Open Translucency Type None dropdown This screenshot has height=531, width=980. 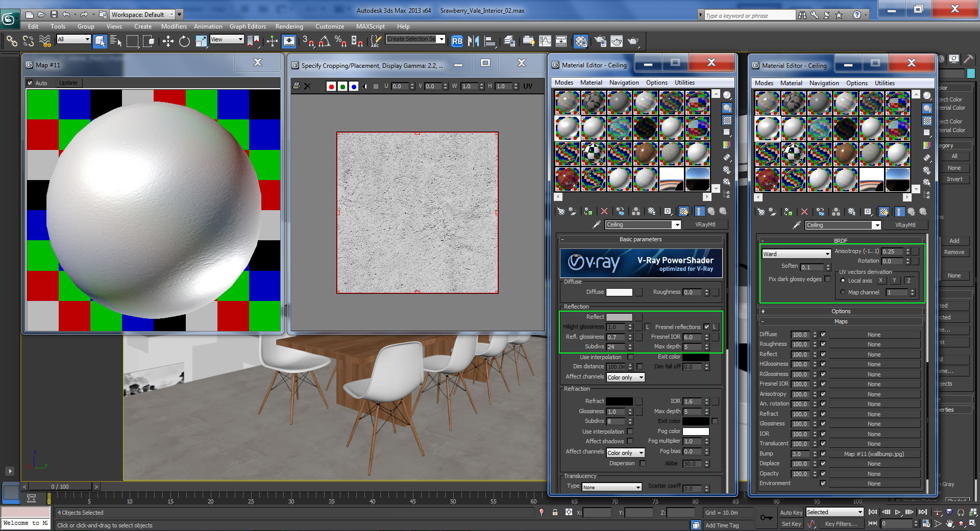611,487
